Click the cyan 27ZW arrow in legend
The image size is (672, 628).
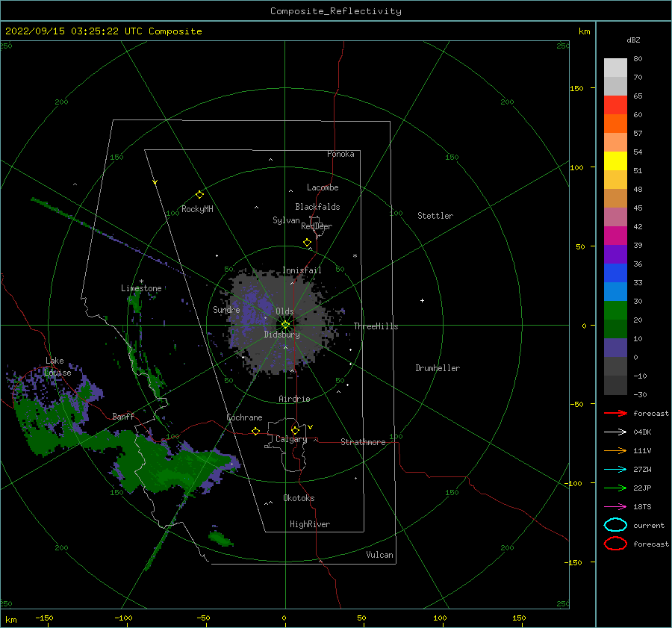click(x=615, y=470)
